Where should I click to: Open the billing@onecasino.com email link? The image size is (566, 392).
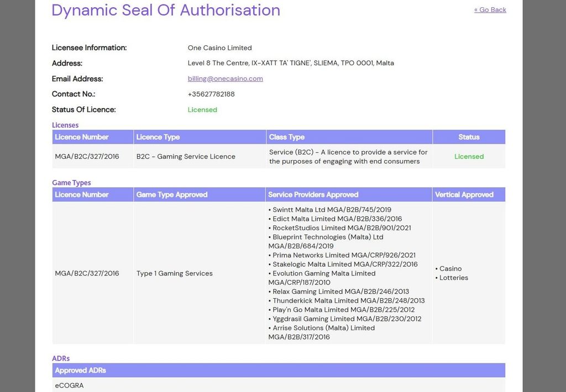(226, 78)
